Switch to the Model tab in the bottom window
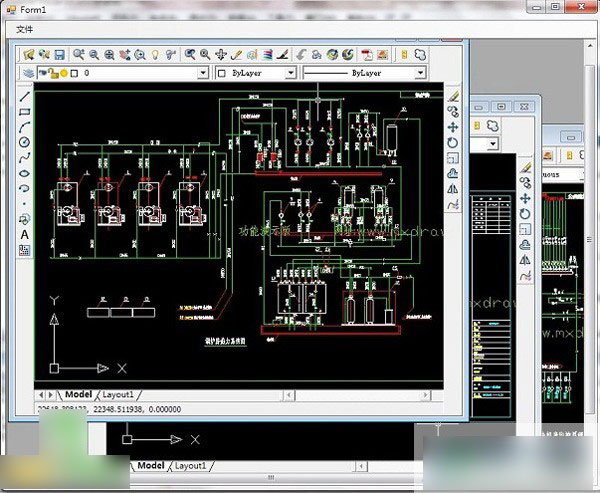 [x=151, y=465]
